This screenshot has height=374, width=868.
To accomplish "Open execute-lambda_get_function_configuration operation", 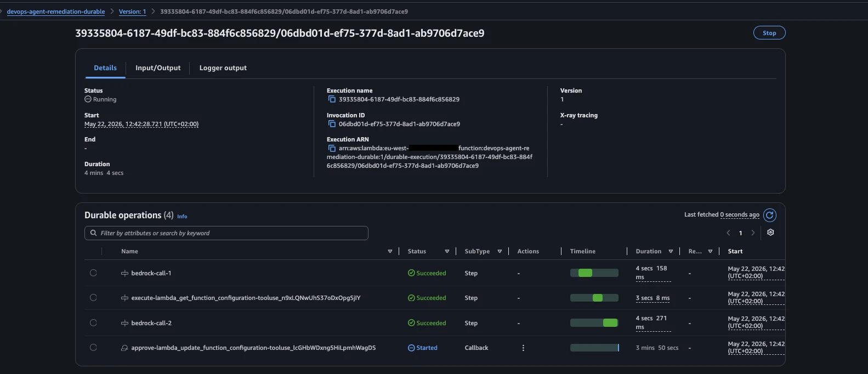I will (x=246, y=298).
